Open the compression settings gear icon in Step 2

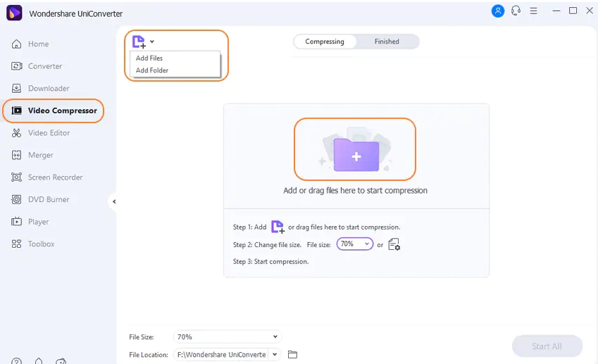(394, 244)
